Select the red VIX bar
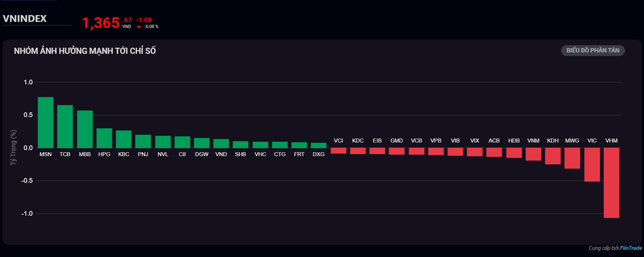Screen dimensions: 644x257 pos(475,152)
